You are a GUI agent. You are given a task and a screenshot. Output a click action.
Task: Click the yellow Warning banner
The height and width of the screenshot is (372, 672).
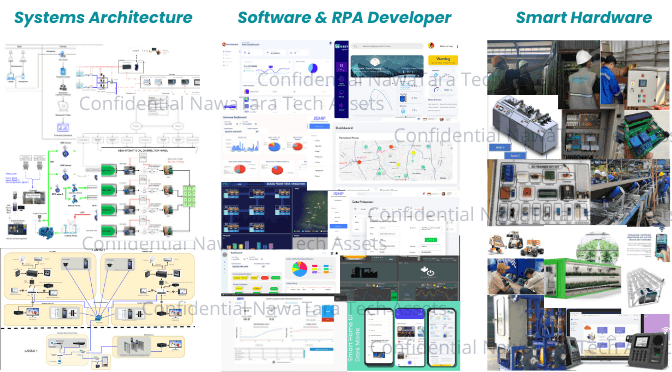[x=443, y=60]
